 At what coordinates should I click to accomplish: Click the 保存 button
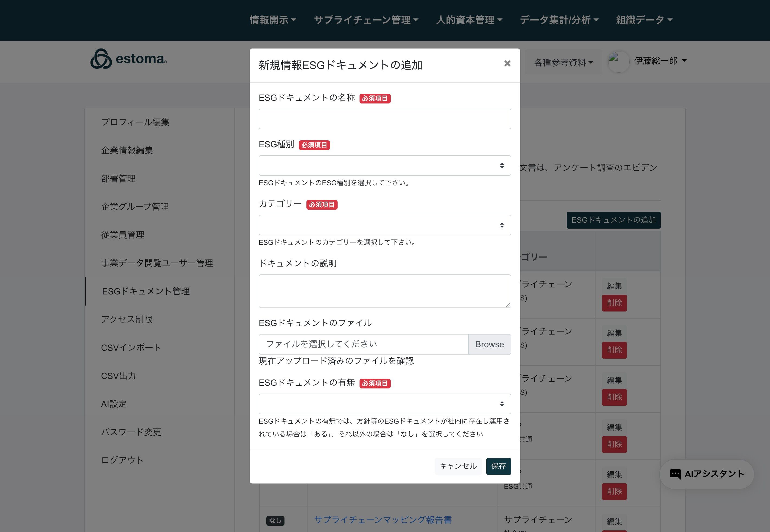coord(498,466)
